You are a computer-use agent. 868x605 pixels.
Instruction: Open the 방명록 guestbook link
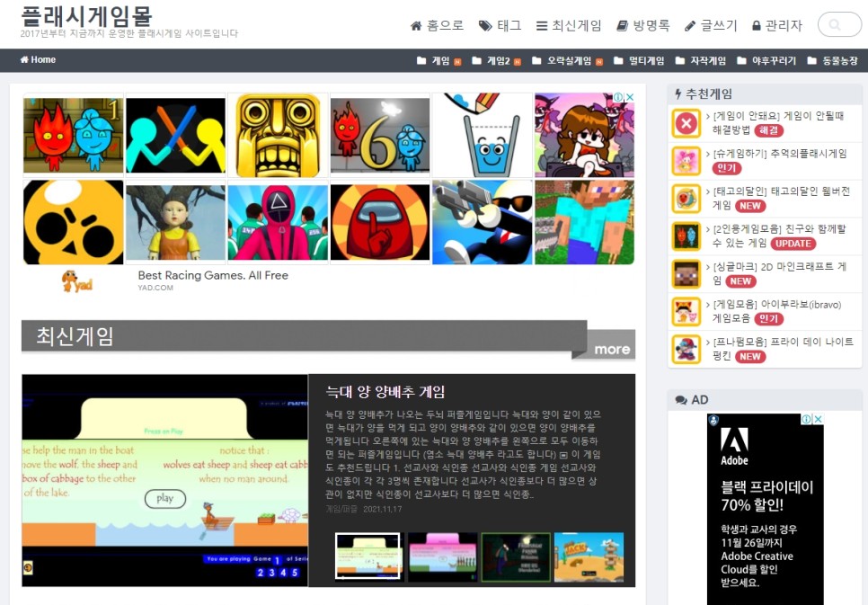coord(643,25)
